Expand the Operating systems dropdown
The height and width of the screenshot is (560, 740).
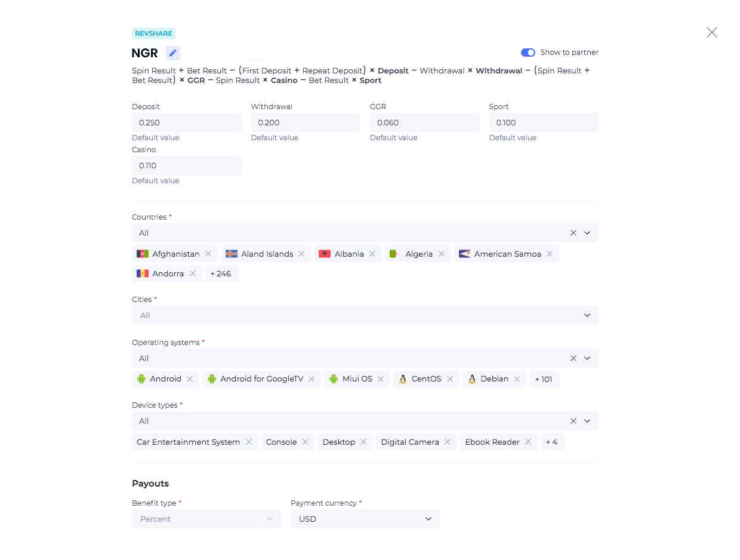[587, 358]
